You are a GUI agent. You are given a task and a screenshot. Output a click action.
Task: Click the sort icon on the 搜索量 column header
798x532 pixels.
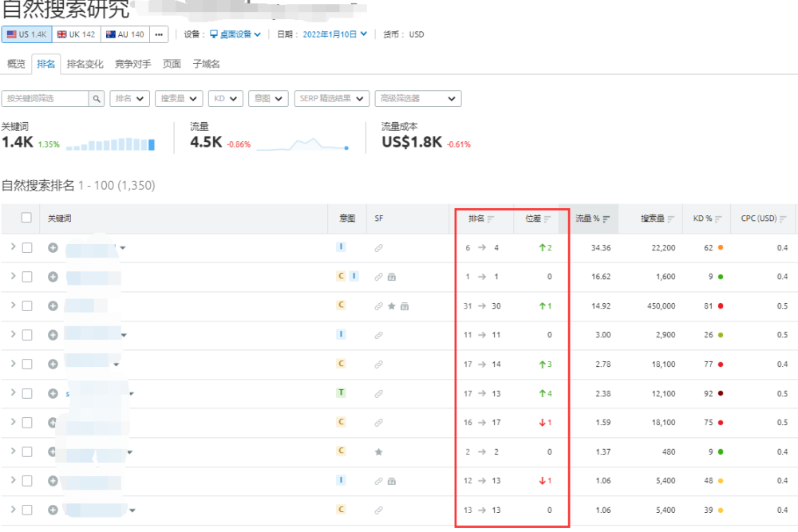(673, 219)
